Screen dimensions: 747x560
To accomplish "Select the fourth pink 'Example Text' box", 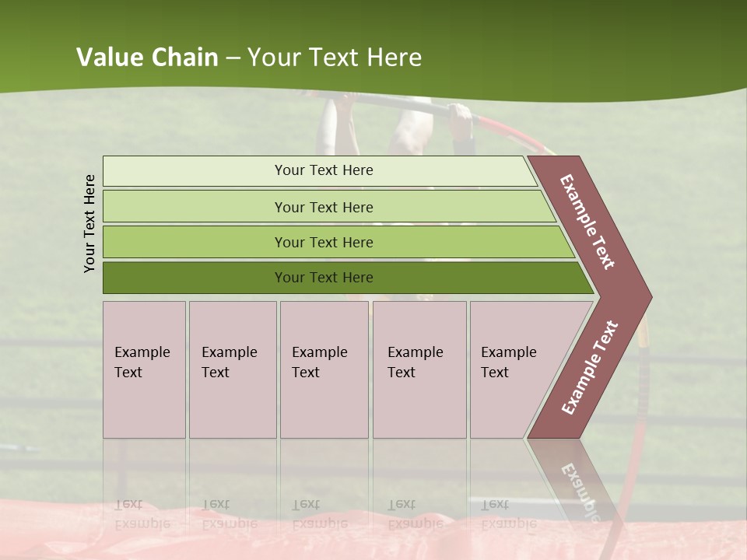I will (419, 369).
